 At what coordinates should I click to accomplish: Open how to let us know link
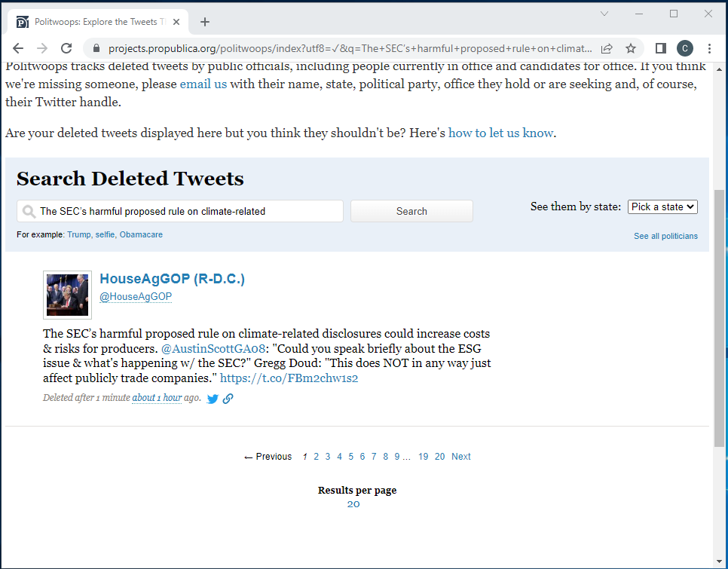[x=500, y=133]
